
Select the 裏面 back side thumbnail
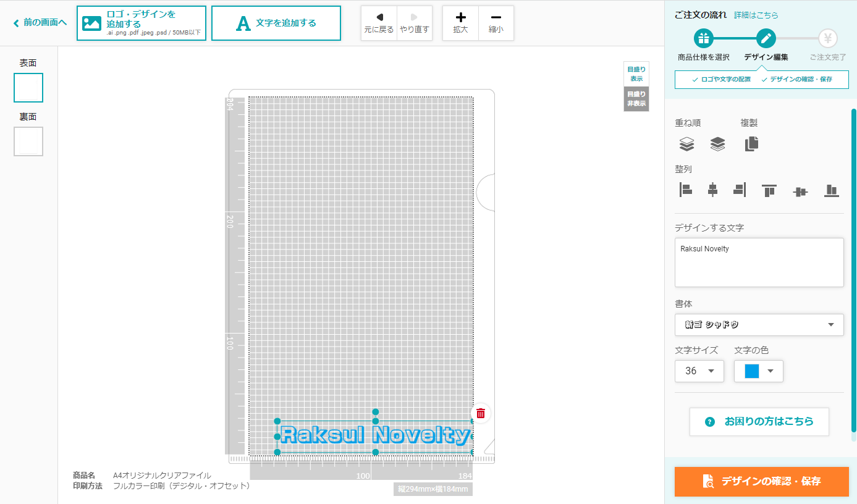[x=28, y=141]
